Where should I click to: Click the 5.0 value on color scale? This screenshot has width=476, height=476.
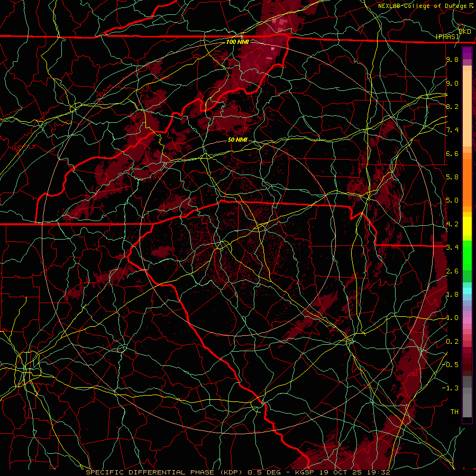[x=452, y=200]
